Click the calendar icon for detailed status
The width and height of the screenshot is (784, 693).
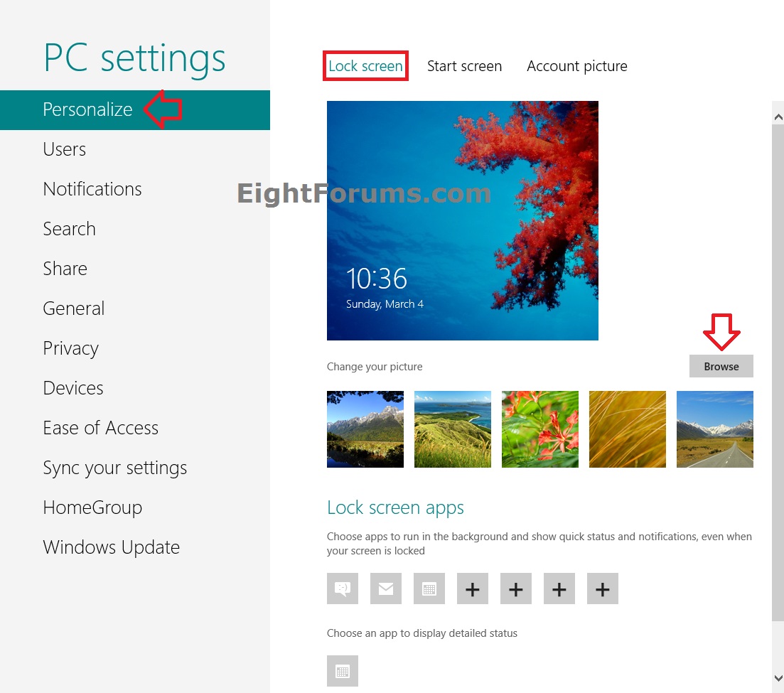343,671
